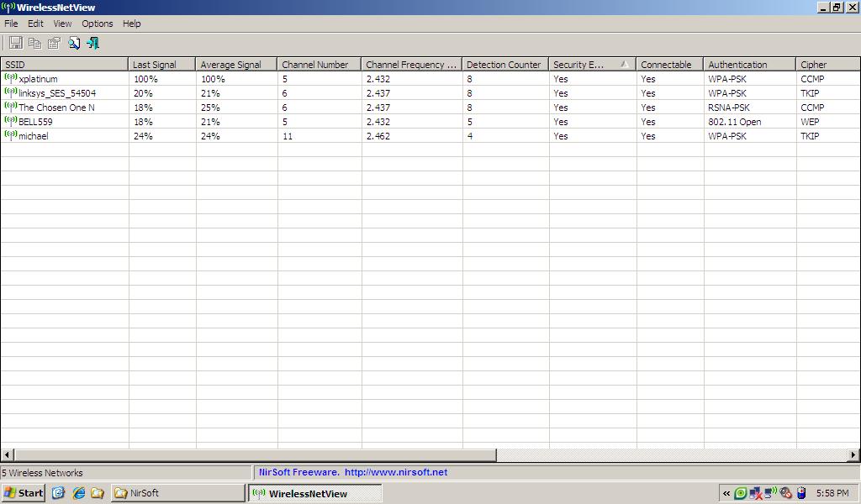The height and width of the screenshot is (504, 861).
Task: Click the WirelessNetView title bar antenna icon
Action: click(8, 7)
